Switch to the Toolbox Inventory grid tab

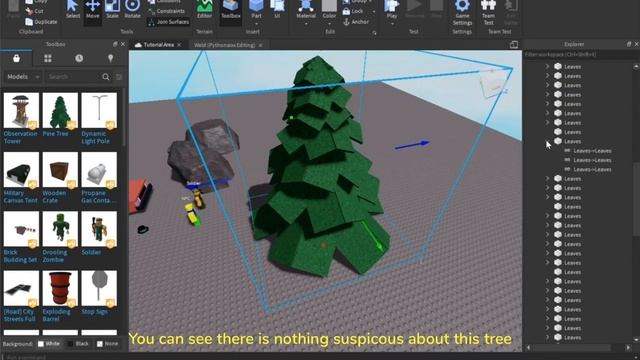[48, 58]
